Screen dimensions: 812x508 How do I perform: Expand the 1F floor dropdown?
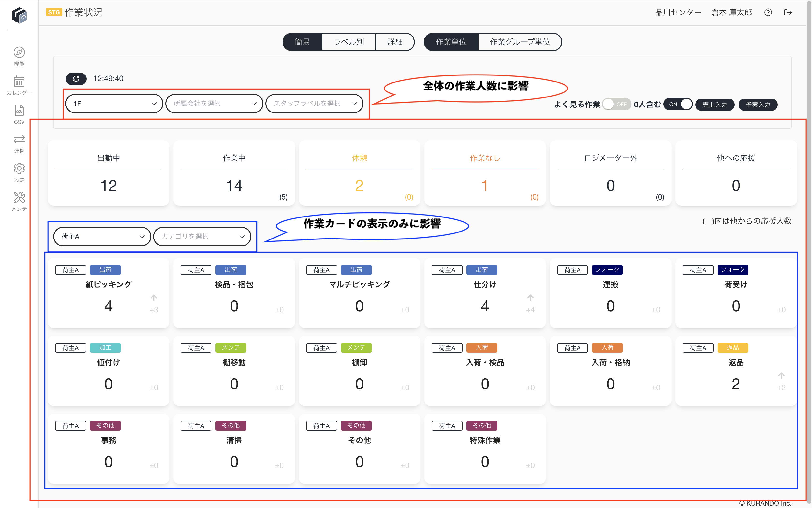click(114, 104)
